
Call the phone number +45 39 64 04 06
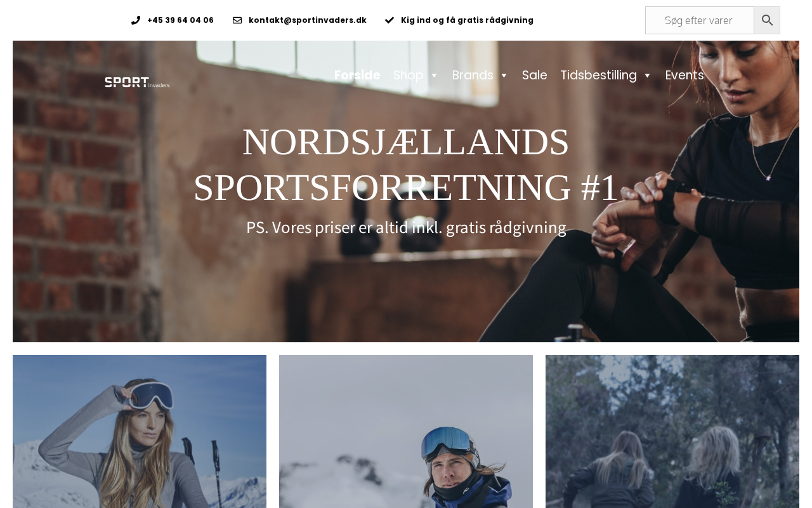(180, 20)
